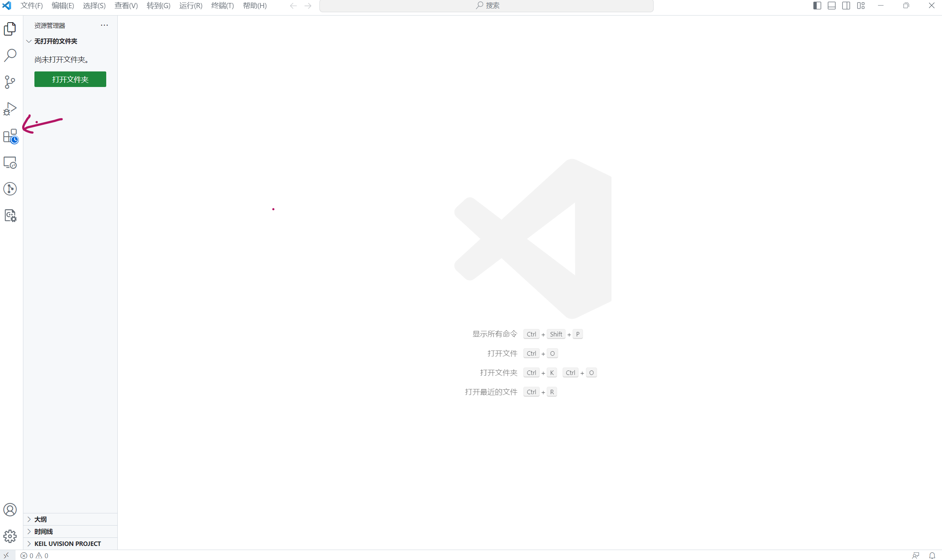Screen dimensions: 942x560
Task: Minimize the VS Code window
Action: 881,6
